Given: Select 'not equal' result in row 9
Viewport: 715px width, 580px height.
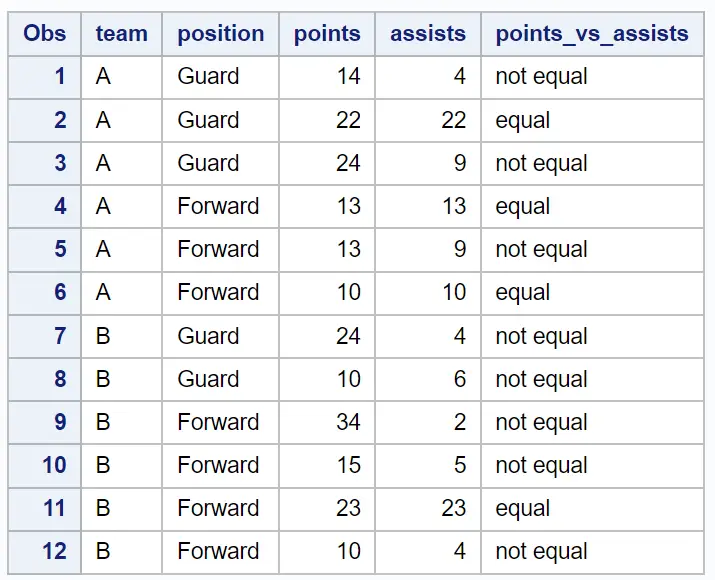Looking at the screenshot, I should pos(541,422).
